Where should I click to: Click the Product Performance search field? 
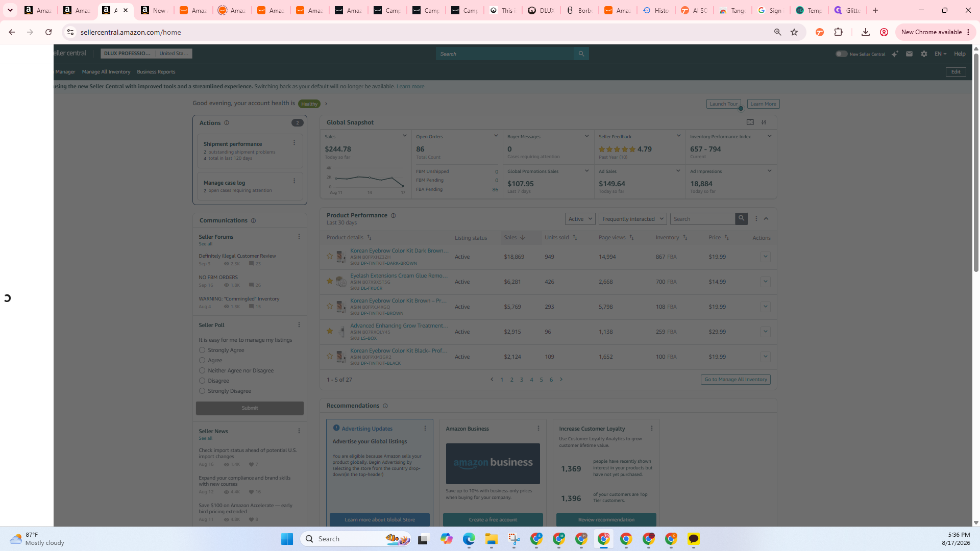703,219
